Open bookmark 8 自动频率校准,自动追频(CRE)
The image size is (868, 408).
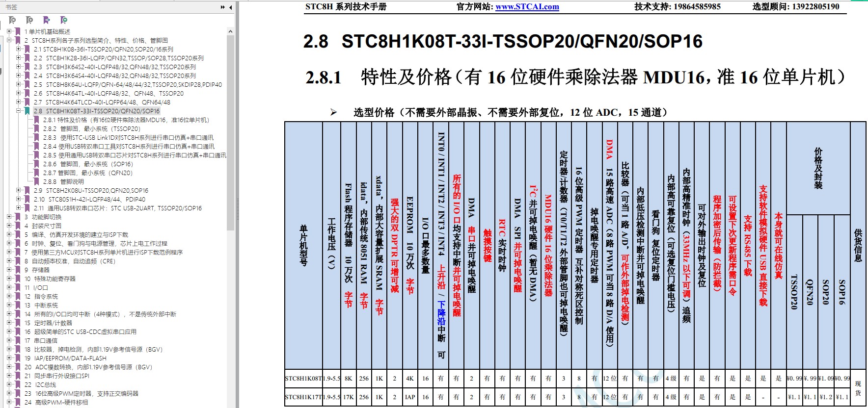70,261
